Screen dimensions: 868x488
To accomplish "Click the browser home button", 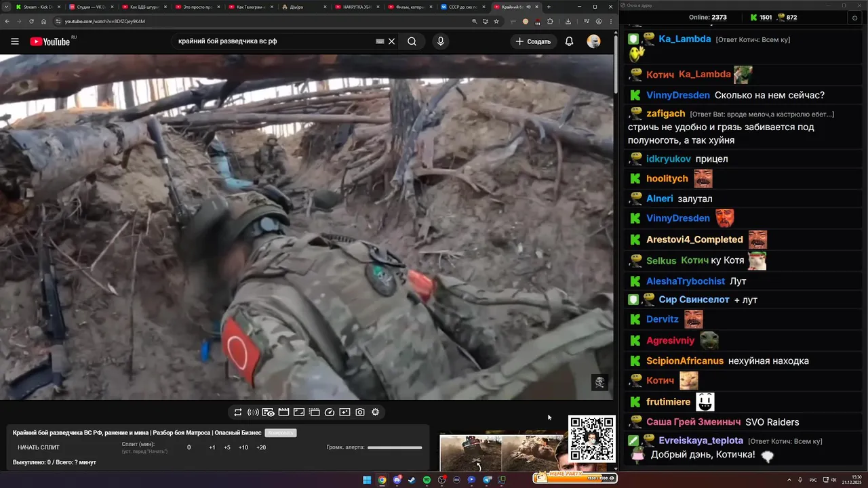I will (x=43, y=21).
